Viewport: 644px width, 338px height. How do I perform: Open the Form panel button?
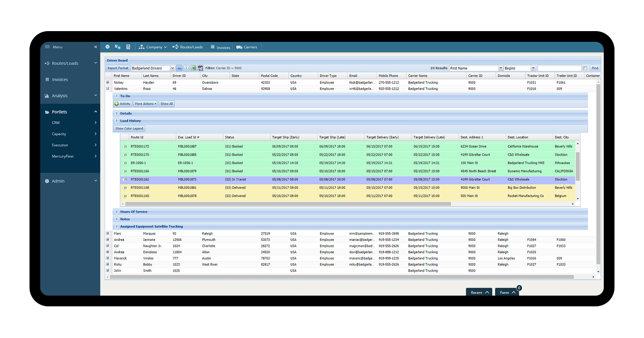point(507,292)
